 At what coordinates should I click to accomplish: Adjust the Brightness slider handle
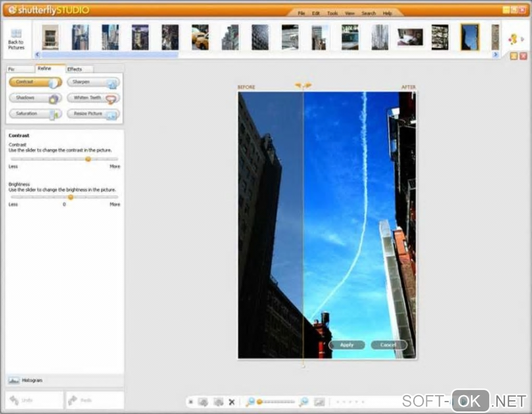[x=70, y=197]
